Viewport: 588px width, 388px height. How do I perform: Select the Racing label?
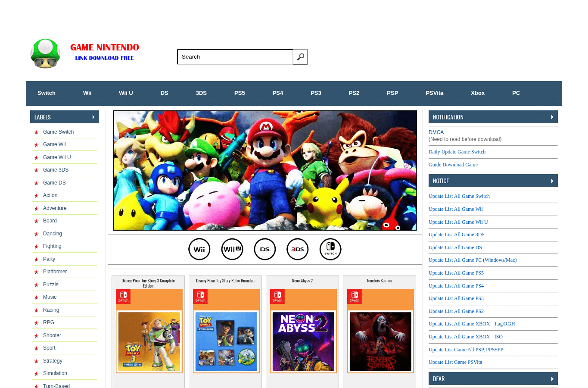(x=51, y=310)
